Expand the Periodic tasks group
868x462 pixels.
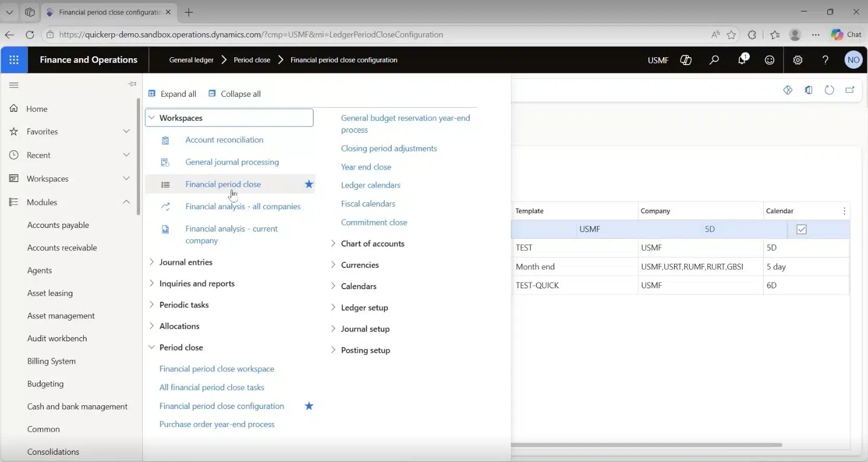[x=152, y=304]
